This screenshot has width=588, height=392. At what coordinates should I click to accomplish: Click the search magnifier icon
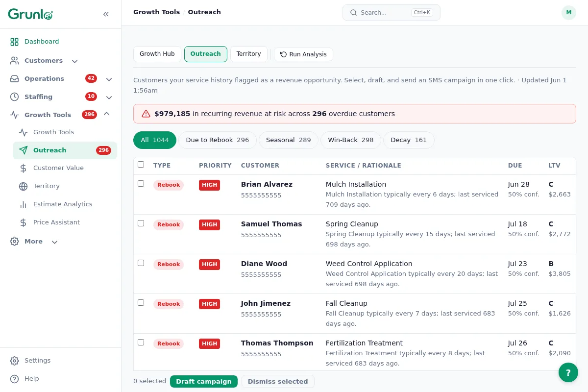(353, 13)
